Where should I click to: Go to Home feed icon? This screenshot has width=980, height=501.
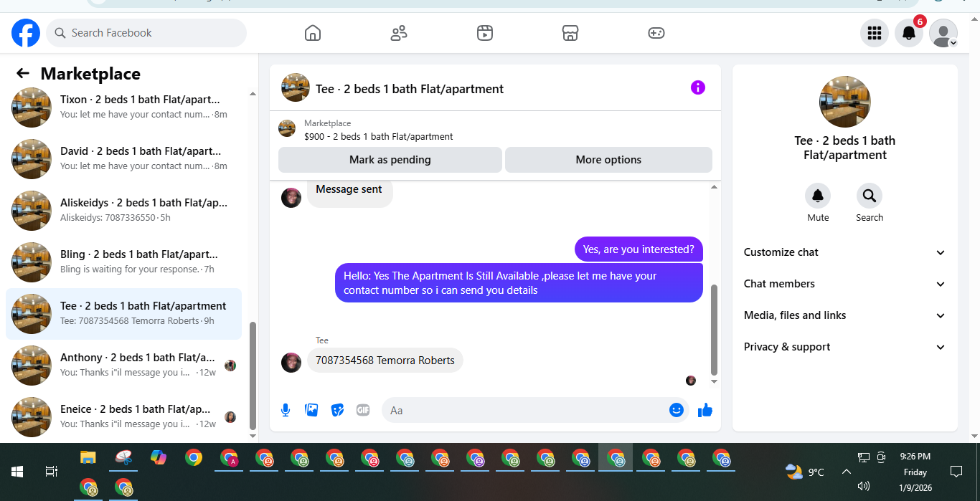(x=313, y=33)
